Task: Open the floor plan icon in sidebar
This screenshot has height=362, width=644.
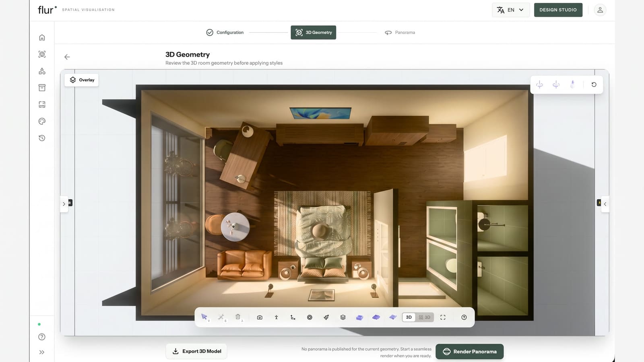Action: pos(42,105)
